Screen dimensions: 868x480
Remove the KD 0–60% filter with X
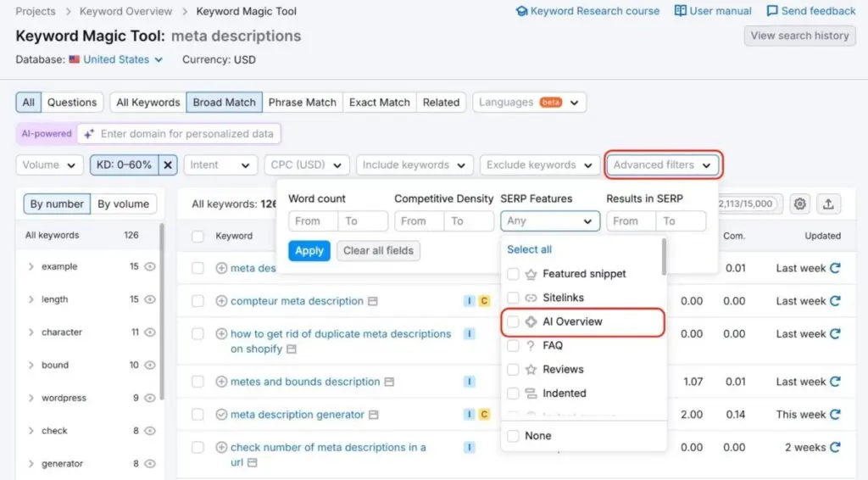click(168, 165)
